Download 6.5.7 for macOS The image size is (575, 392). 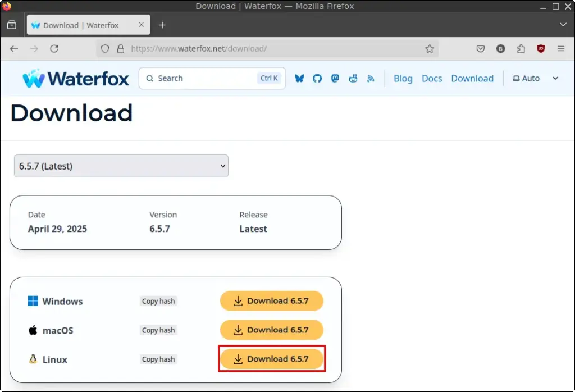[272, 330]
